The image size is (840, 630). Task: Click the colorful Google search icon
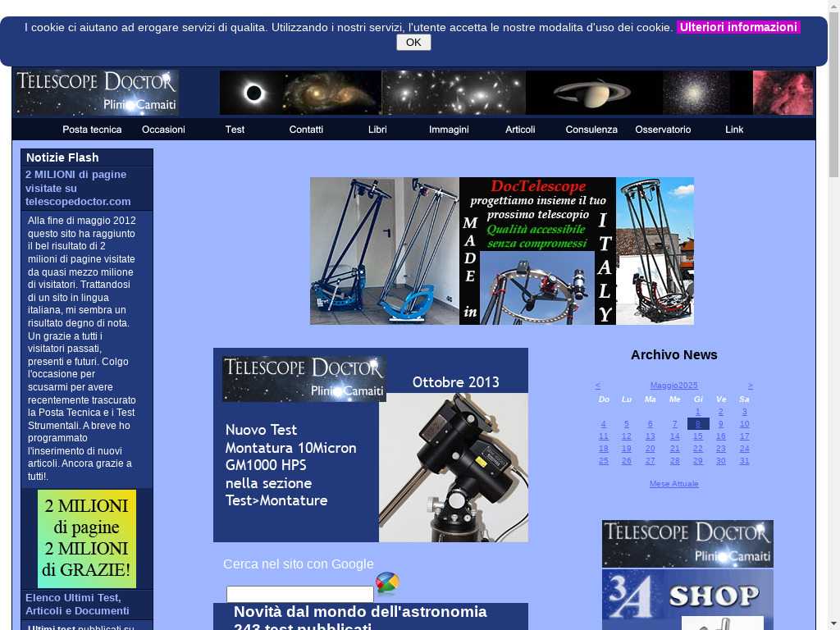tap(387, 583)
